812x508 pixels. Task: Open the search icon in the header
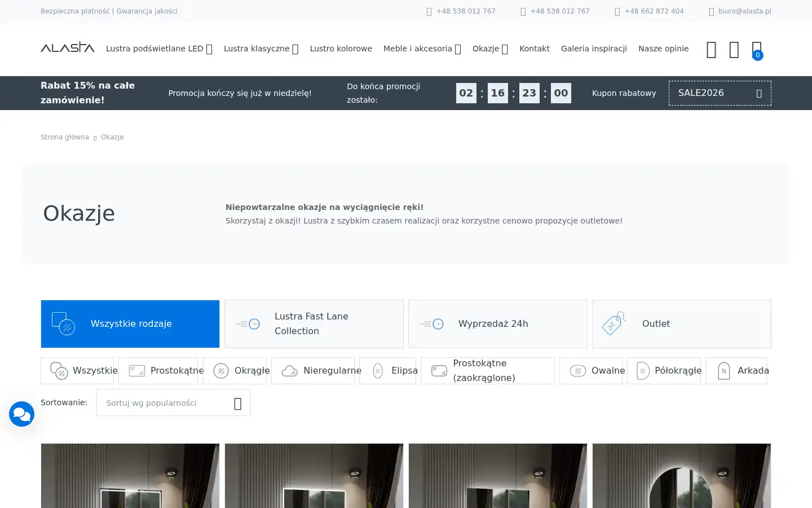pos(712,50)
